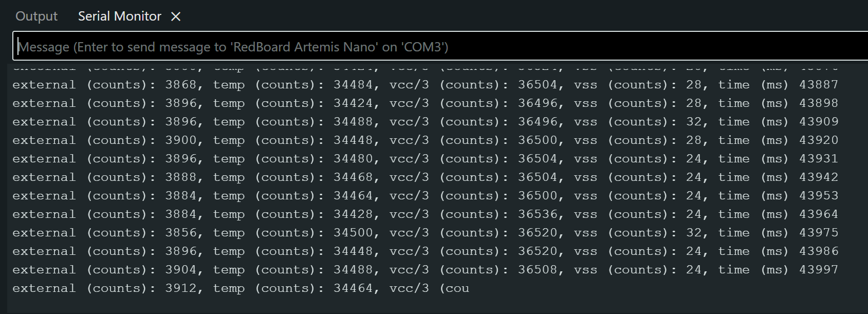Click the timestamp value 43887
The image size is (868, 314).
pos(818,85)
